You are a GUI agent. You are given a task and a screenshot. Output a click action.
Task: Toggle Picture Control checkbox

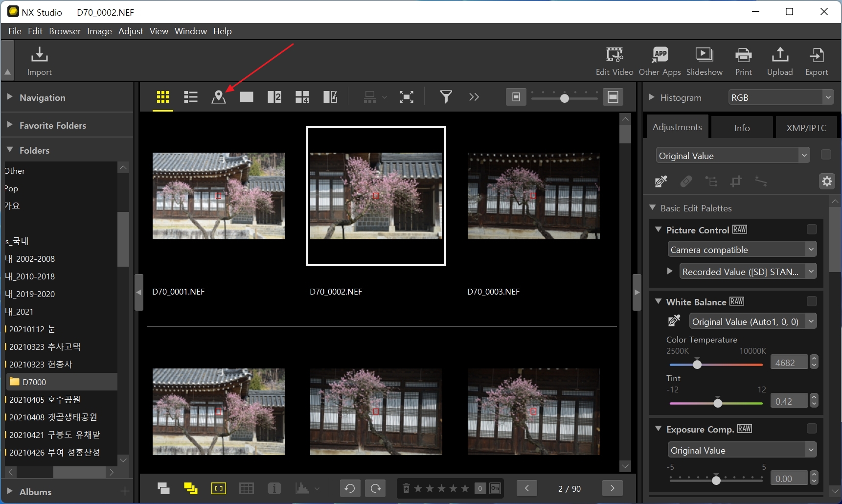point(812,229)
